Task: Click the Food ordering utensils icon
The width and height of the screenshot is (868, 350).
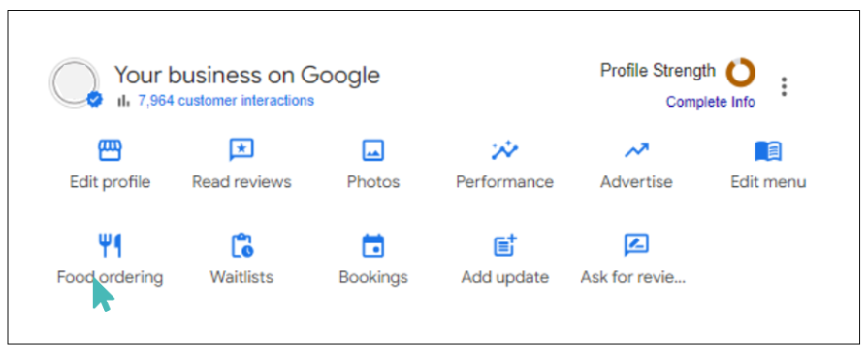Action: [x=110, y=245]
